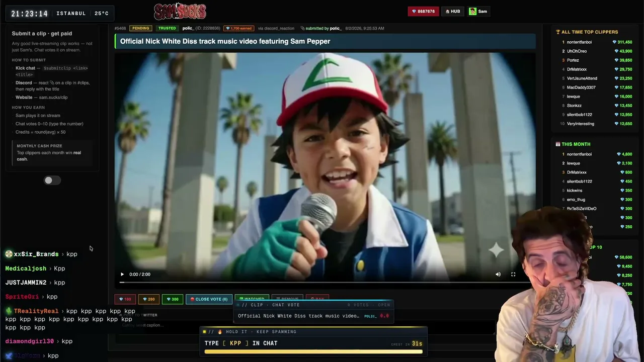Click the paperclip icon next to submitted by
This screenshot has height=362, width=644.
click(x=302, y=29)
